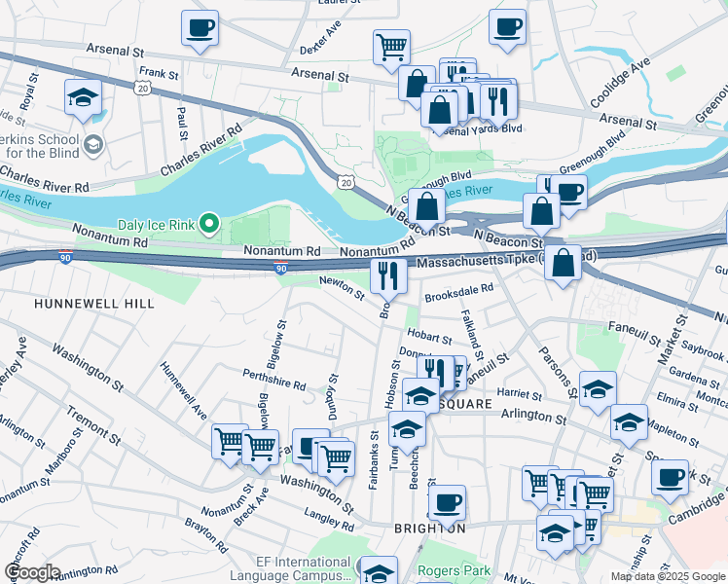The height and width of the screenshot is (584, 728).
Task: Click the Perkins School for the Blind place icon
Action: pos(93,145)
